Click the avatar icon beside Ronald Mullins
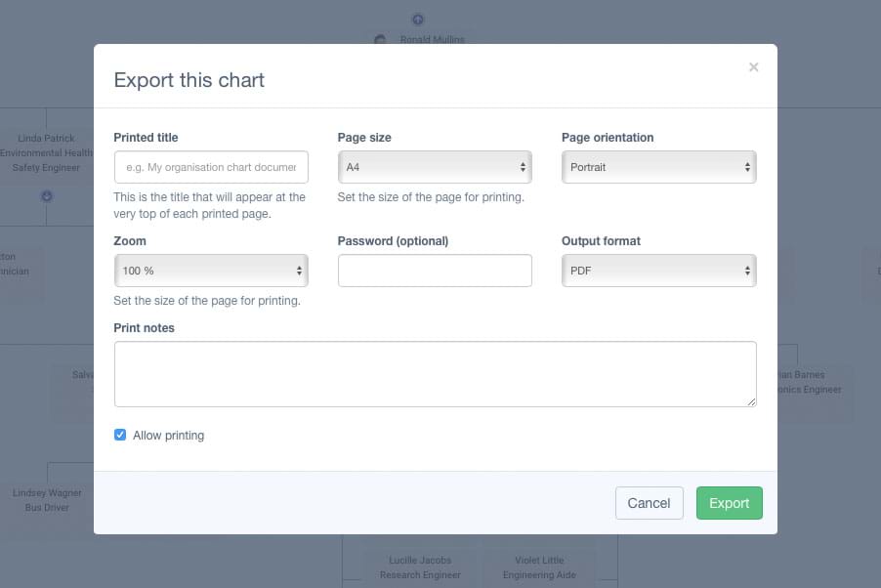 point(381,40)
